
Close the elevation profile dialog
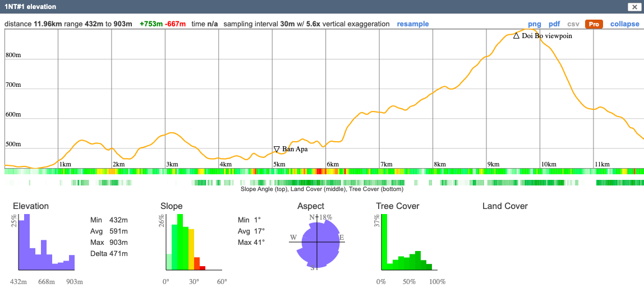tap(633, 7)
